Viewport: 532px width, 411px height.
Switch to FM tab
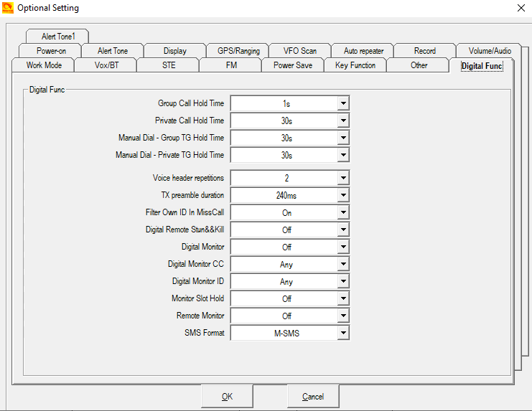231,65
